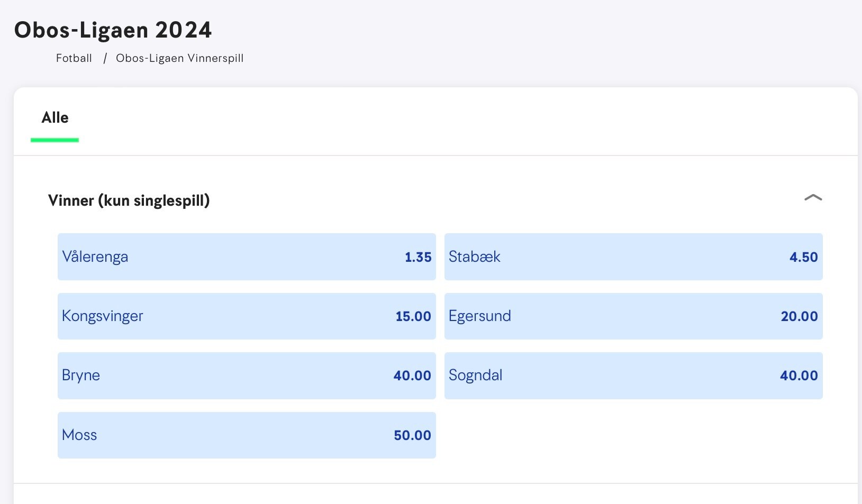Click the 4.50 odds value
Screen dimensions: 862x504
803,257
